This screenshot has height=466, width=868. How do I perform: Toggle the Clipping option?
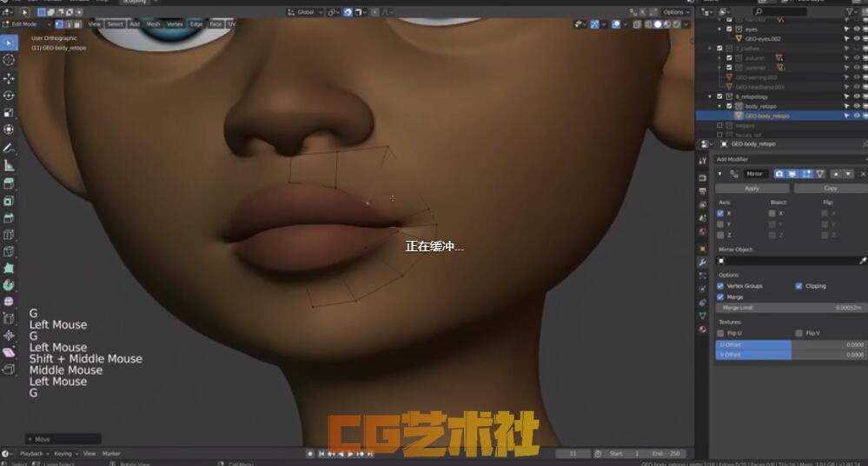798,286
